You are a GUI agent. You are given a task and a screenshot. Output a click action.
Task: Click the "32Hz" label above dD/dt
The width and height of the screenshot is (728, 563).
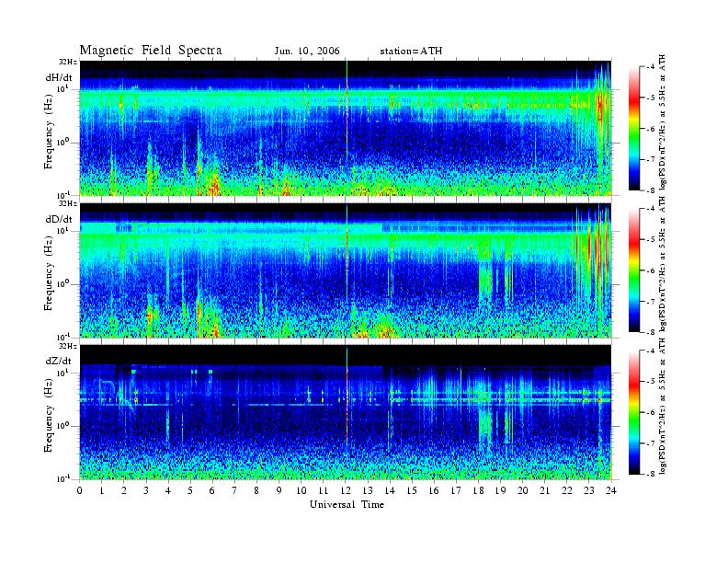click(67, 203)
